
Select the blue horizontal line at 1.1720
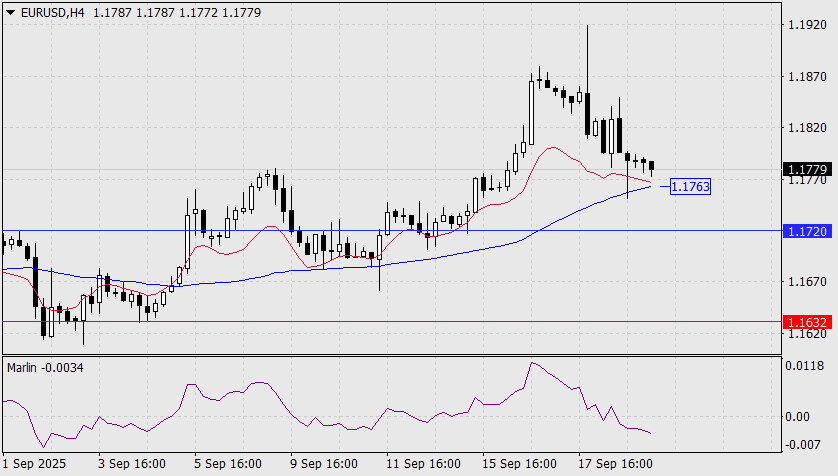pos(392,231)
